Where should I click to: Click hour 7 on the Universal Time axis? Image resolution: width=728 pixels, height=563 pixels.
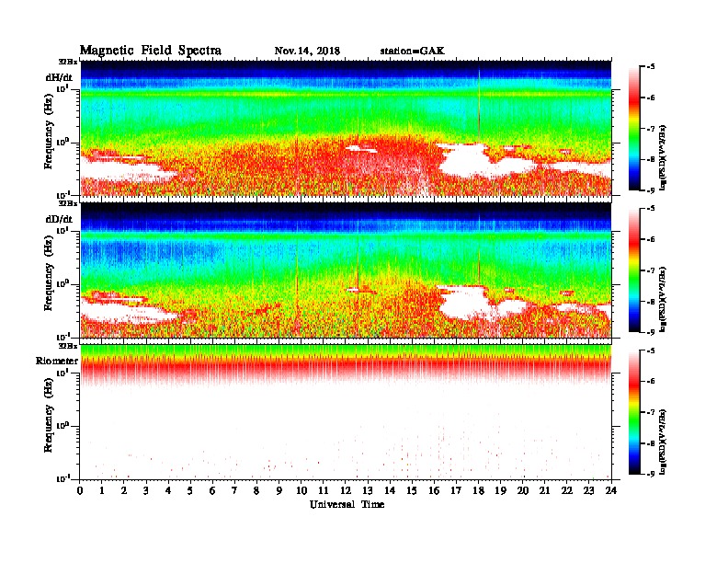[x=235, y=491]
